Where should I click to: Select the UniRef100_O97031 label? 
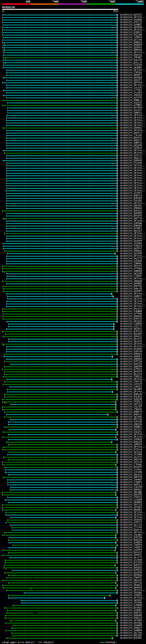(x=131, y=404)
